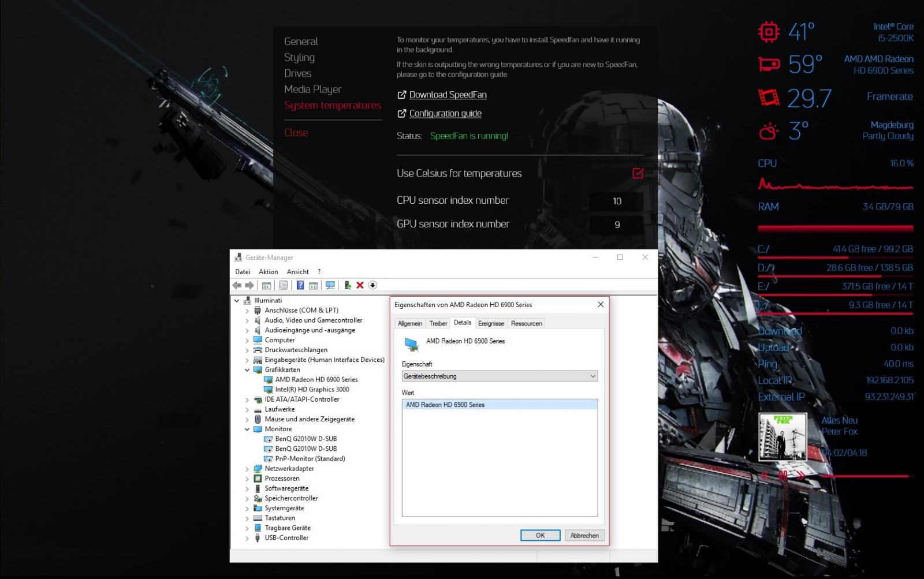Viewport: 924px width, 579px height.
Task: Close the Eigenschaften properties dialog with X
Action: click(x=601, y=304)
